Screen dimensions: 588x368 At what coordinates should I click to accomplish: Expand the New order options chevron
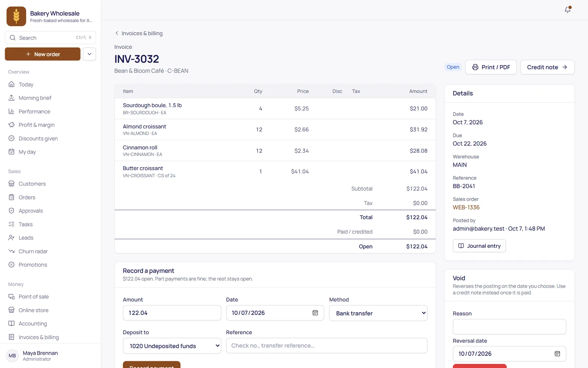89,54
